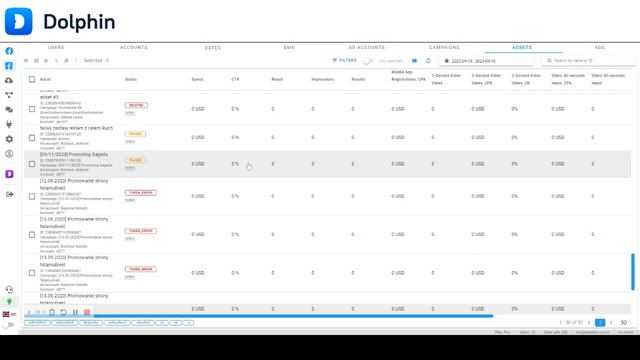Click the 'Selected: 0' counter
This screenshot has height=360, width=640.
[96, 60]
